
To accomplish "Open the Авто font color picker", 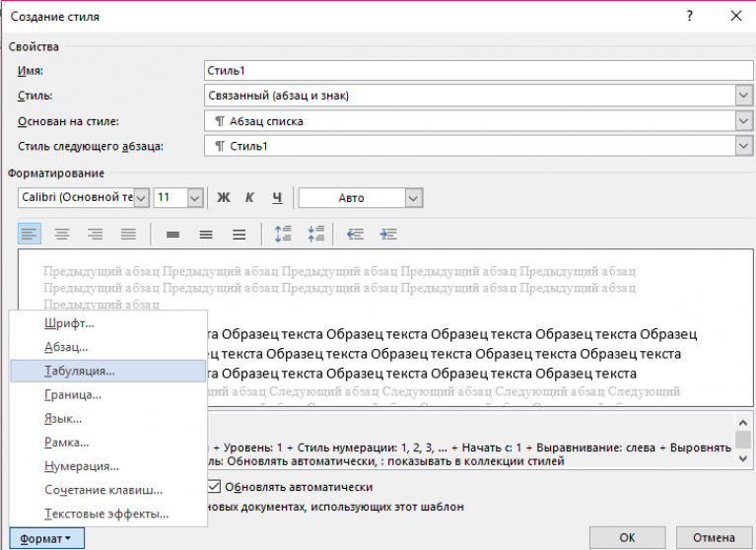I will click(x=413, y=198).
